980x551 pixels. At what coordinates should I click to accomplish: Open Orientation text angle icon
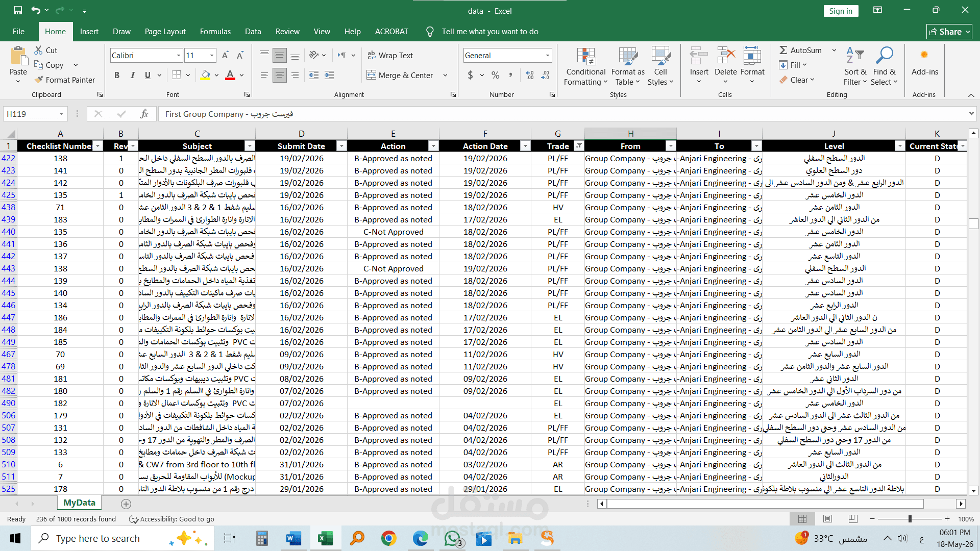pos(314,55)
